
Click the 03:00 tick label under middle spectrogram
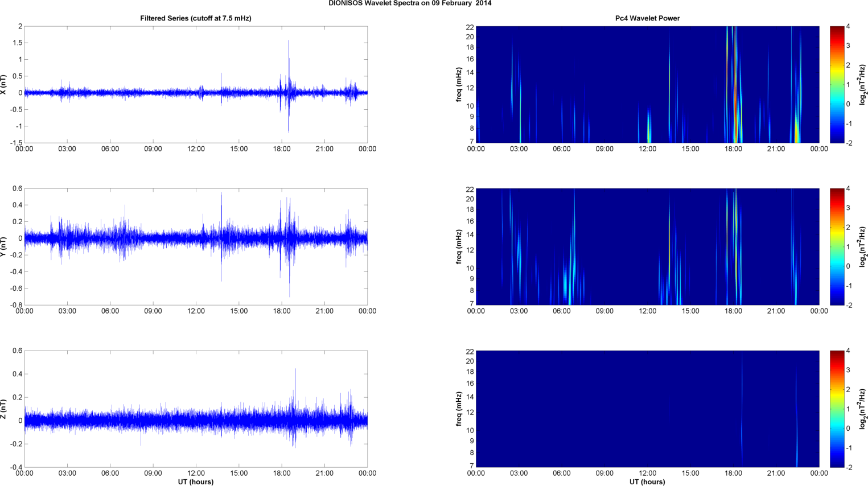[519, 311]
